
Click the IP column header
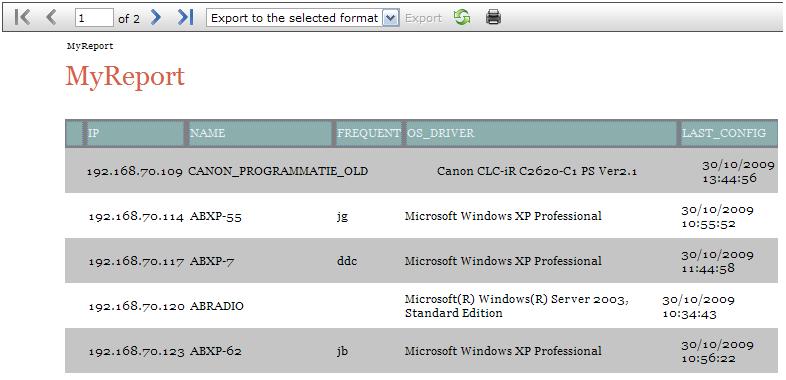[135, 133]
